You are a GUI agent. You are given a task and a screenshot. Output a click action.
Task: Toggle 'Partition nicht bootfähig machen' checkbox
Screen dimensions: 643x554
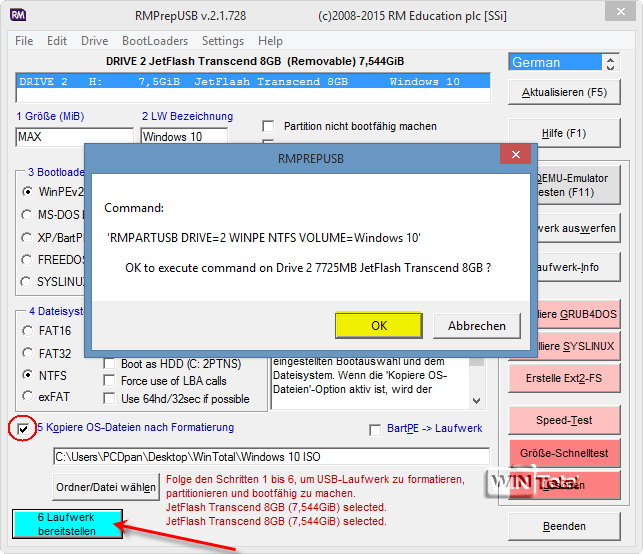click(x=268, y=126)
